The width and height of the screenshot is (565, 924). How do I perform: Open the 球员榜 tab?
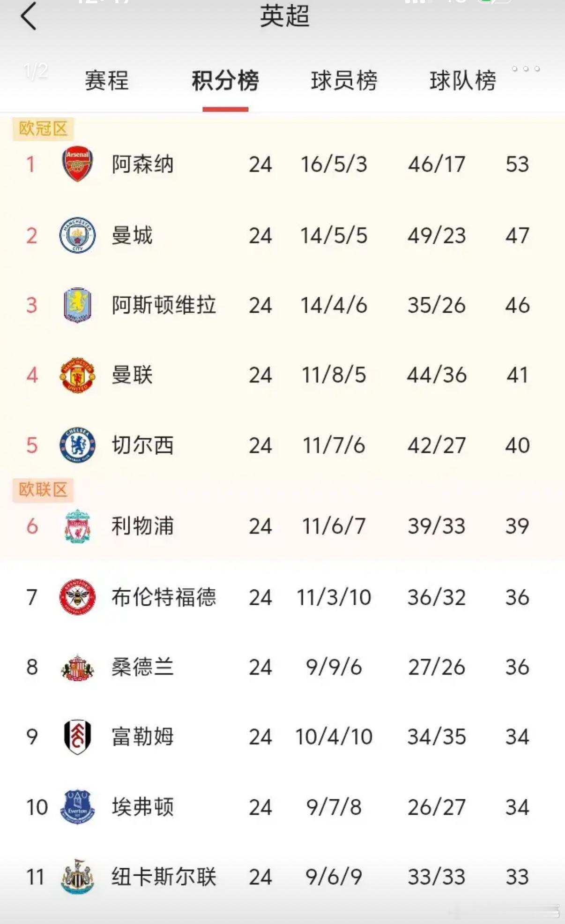(x=345, y=81)
